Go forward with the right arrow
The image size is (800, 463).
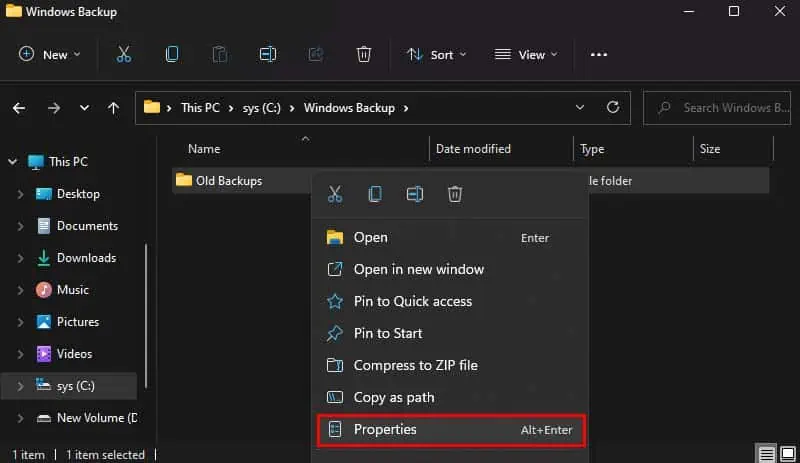click(54, 108)
